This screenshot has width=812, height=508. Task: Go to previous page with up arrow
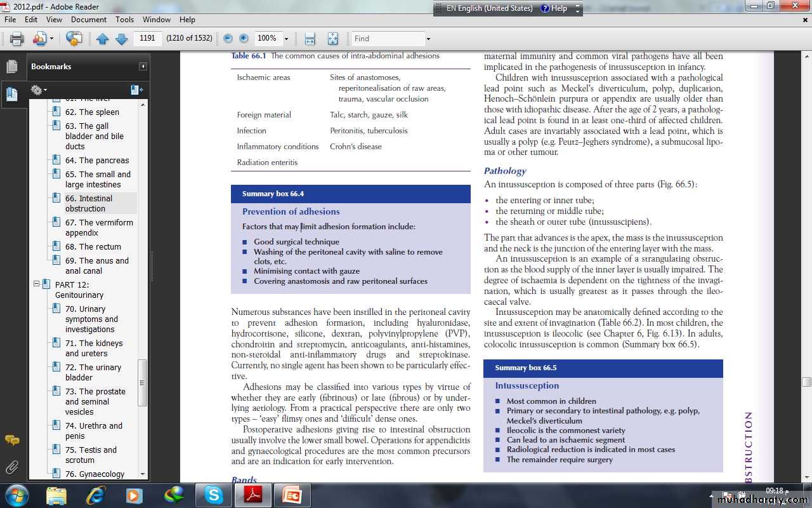coord(103,39)
